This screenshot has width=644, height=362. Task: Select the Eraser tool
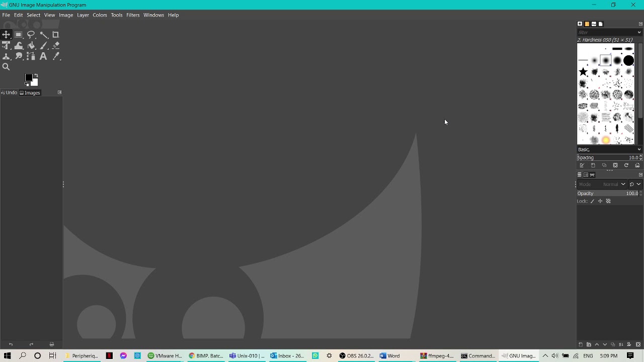[56, 46]
